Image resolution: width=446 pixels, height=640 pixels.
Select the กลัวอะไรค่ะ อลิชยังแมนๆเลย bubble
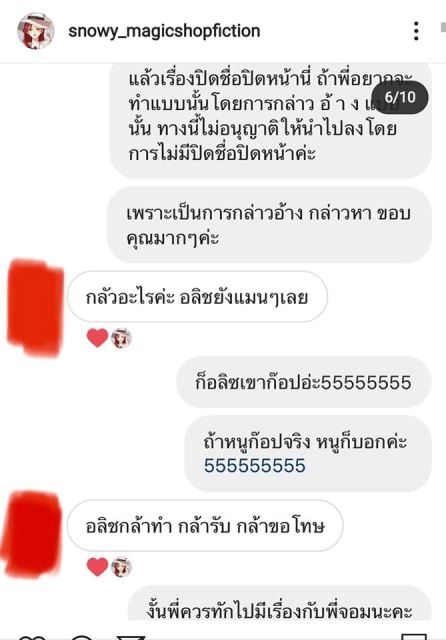pyautogui.click(x=197, y=297)
